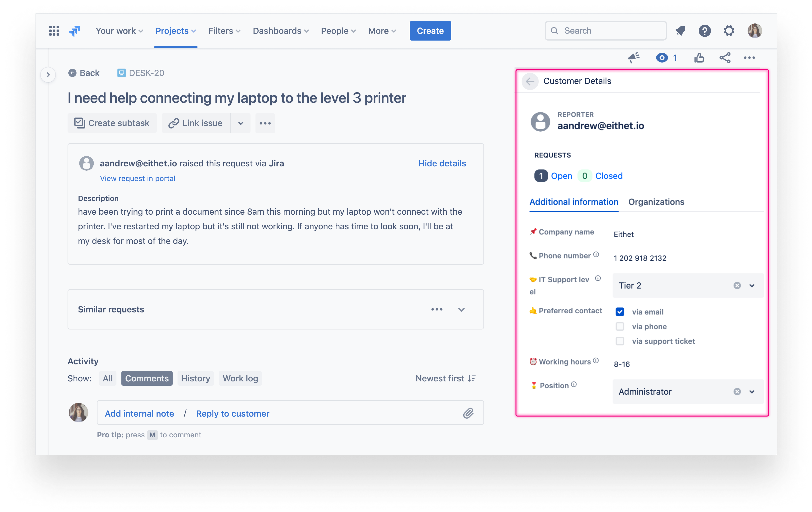Open the IT Support level Tier 2 dropdown

[752, 286]
